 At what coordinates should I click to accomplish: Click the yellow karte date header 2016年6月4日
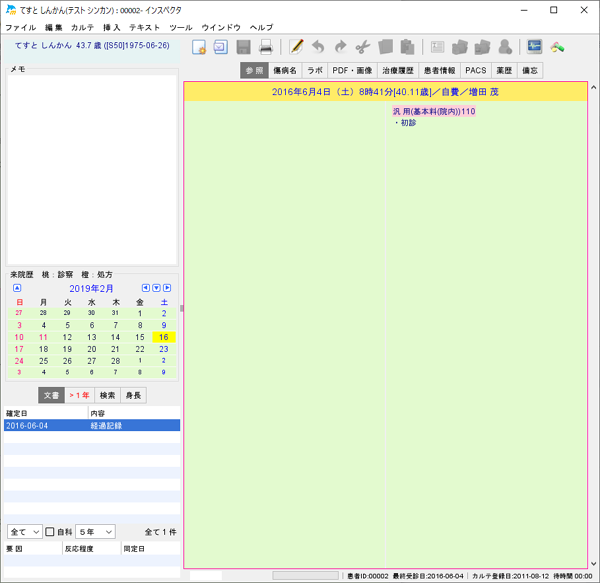tap(385, 92)
